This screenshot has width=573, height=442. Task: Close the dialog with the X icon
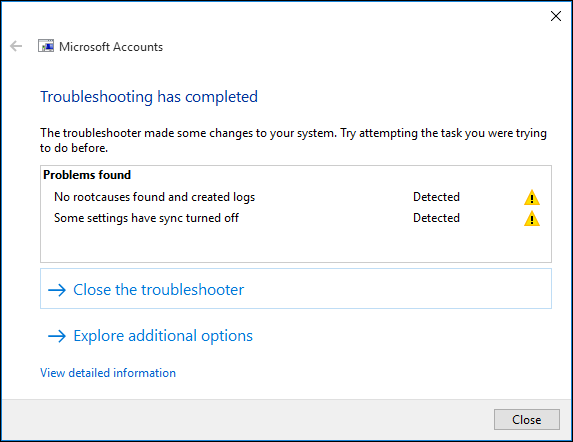[x=556, y=16]
